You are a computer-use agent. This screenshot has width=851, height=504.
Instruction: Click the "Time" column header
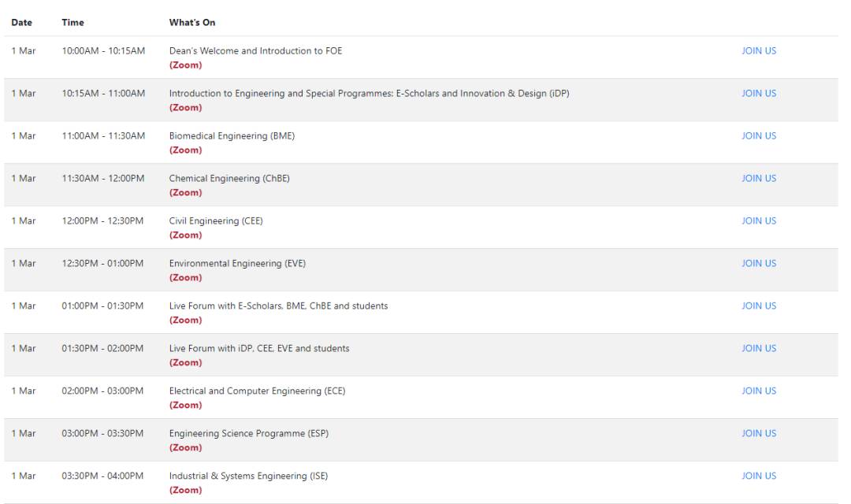click(72, 23)
